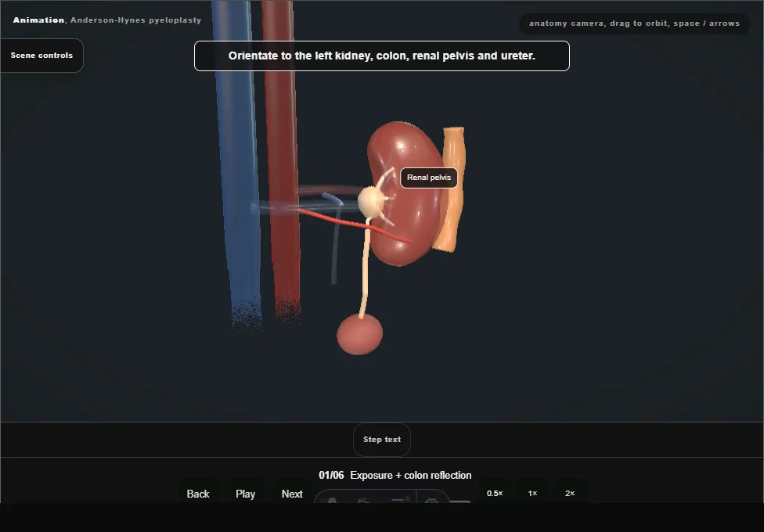
Task: Click the Orientate to the left kidney instruction
Action: [x=382, y=56]
